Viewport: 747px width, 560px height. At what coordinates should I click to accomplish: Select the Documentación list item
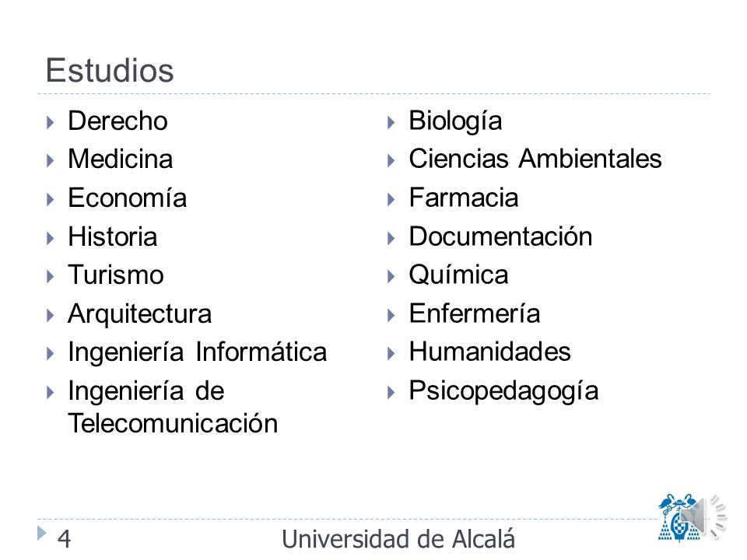tap(500, 236)
